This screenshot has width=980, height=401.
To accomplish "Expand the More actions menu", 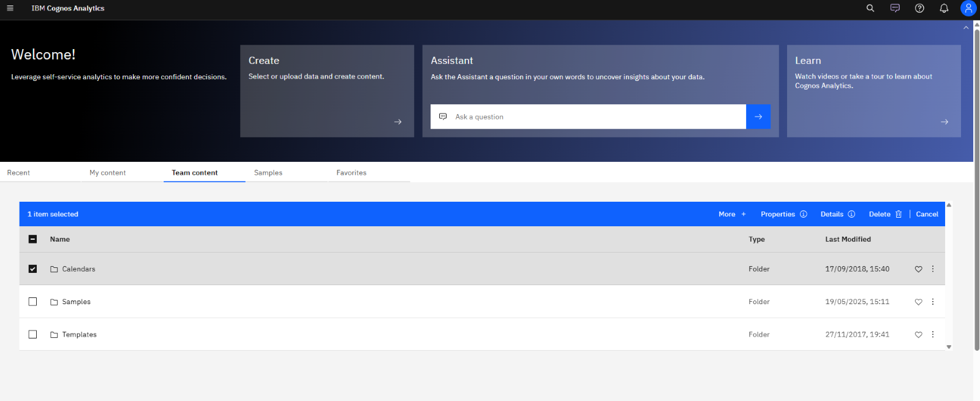I will tap(733, 214).
